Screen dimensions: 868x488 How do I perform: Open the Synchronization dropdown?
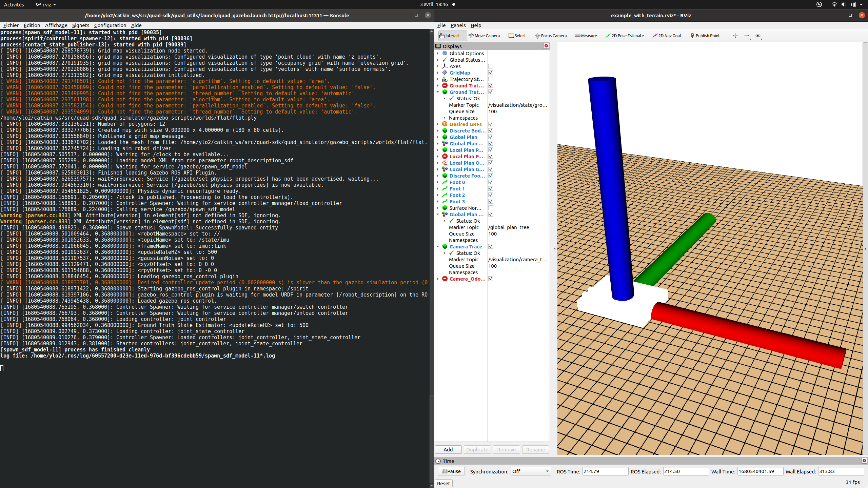click(531, 471)
